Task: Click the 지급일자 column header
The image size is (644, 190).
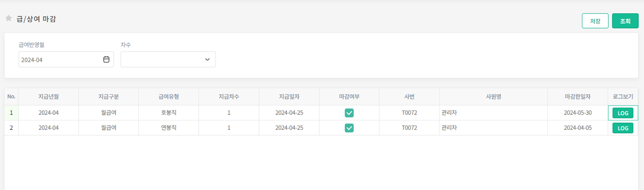Action: 289,97
